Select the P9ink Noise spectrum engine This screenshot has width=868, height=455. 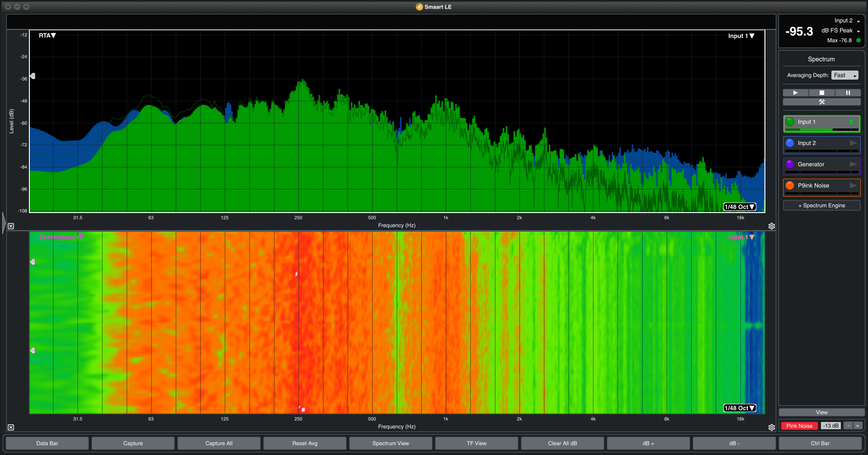pos(822,188)
